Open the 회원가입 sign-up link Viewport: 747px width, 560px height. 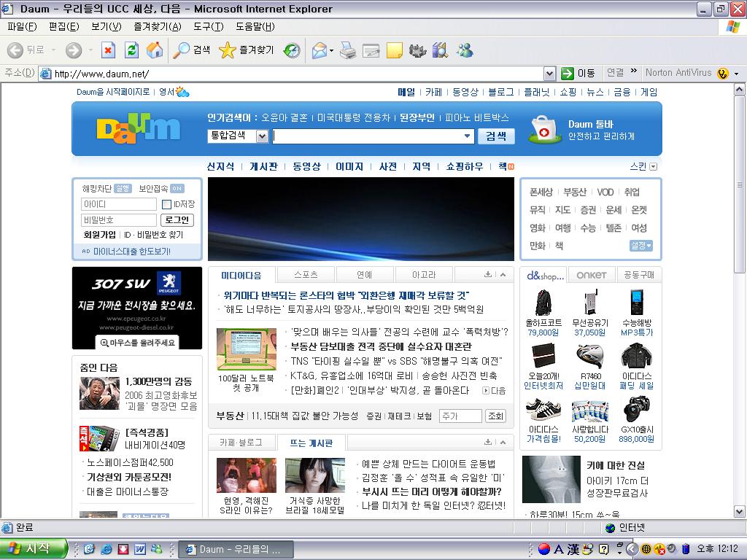coord(99,235)
